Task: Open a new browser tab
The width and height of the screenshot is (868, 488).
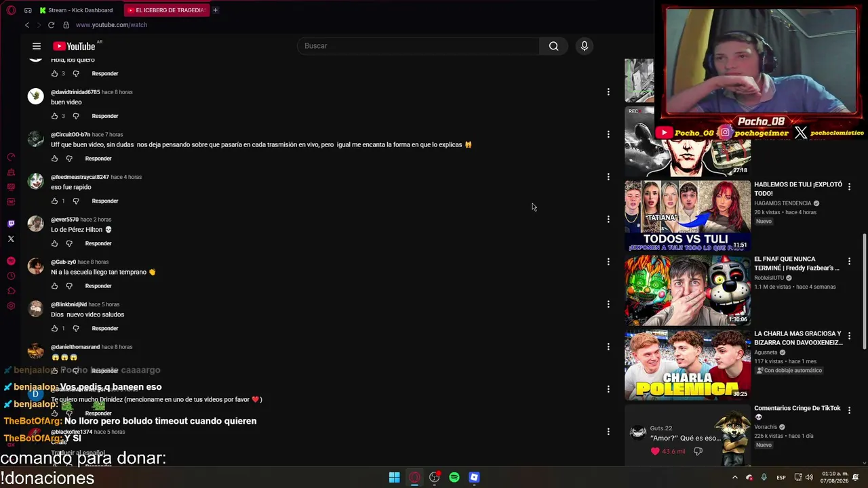Action: click(215, 10)
